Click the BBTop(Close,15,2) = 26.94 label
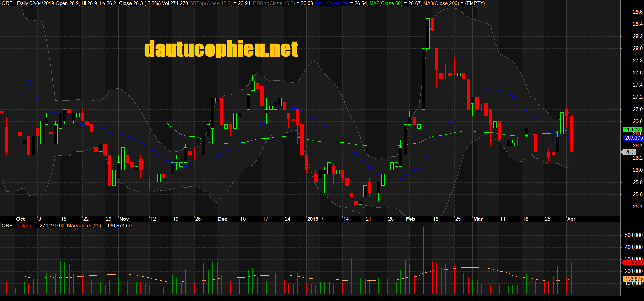The height and width of the screenshot is (301, 644). click(x=220, y=3)
